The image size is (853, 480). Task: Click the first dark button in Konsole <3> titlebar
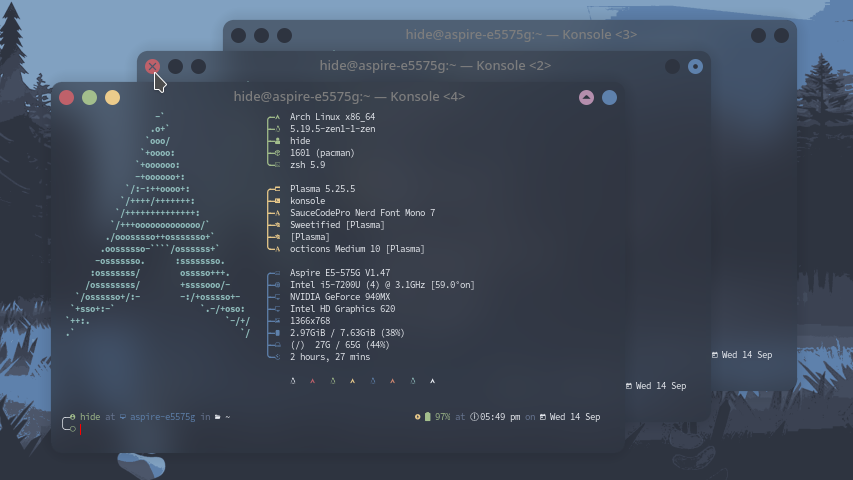tap(238, 35)
